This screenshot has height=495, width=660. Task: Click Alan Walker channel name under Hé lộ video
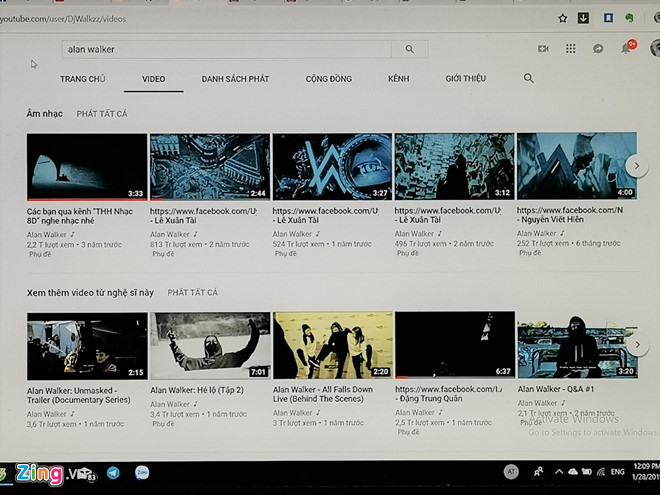click(170, 404)
